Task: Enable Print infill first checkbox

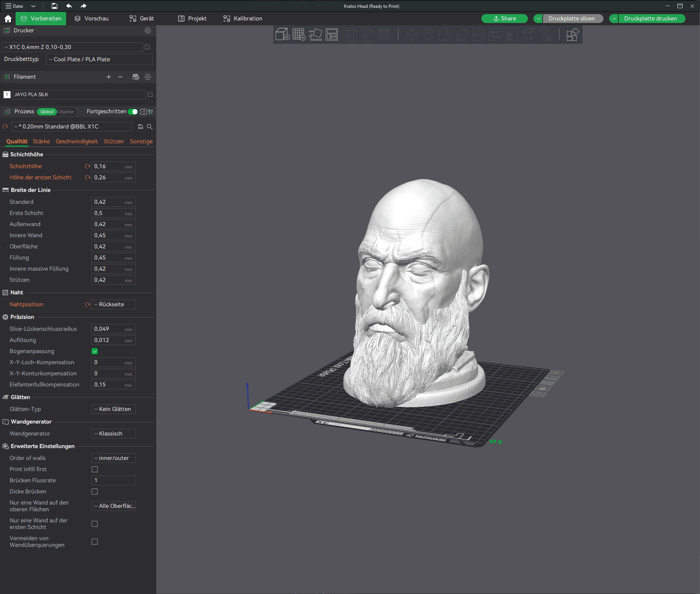Action: click(x=95, y=469)
